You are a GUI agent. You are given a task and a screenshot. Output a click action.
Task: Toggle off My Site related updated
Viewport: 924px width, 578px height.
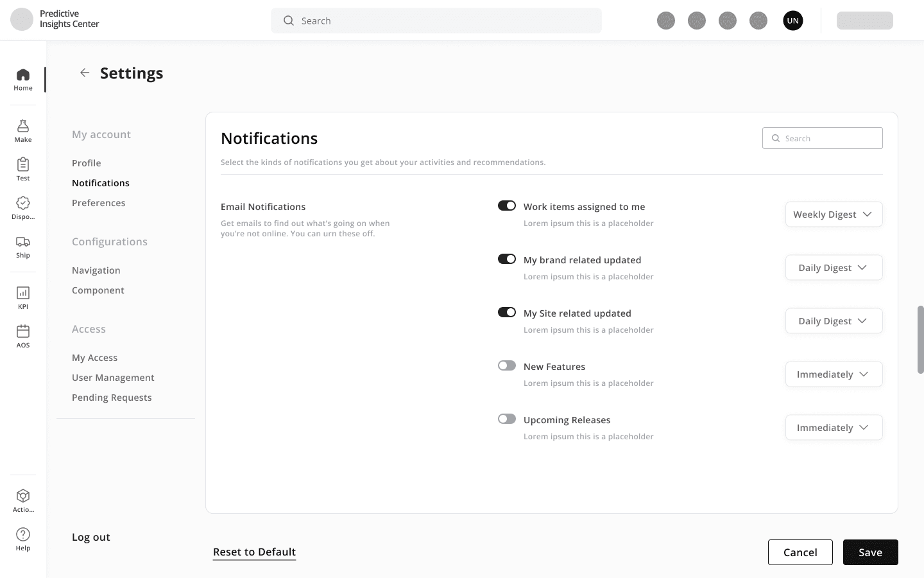507,312
